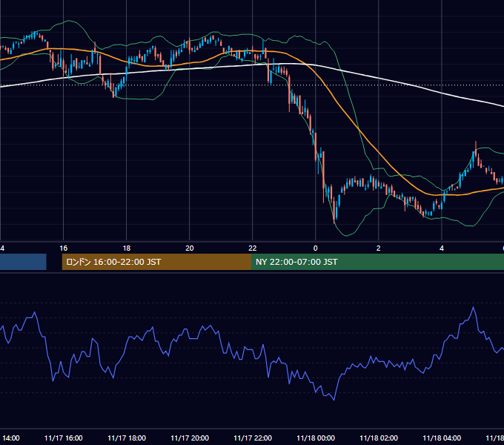Click the blue session bar before London
The image size is (504, 445).
23,262
